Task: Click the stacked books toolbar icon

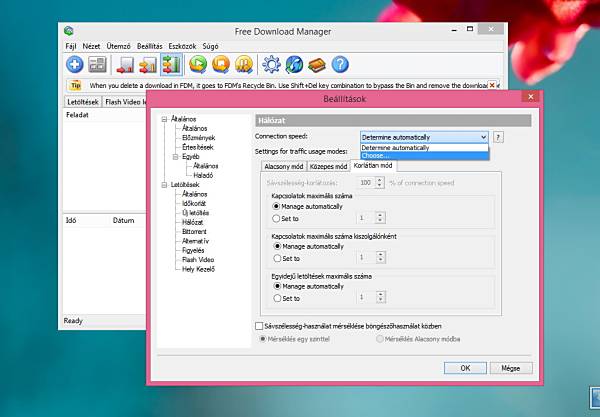Action: [317, 65]
